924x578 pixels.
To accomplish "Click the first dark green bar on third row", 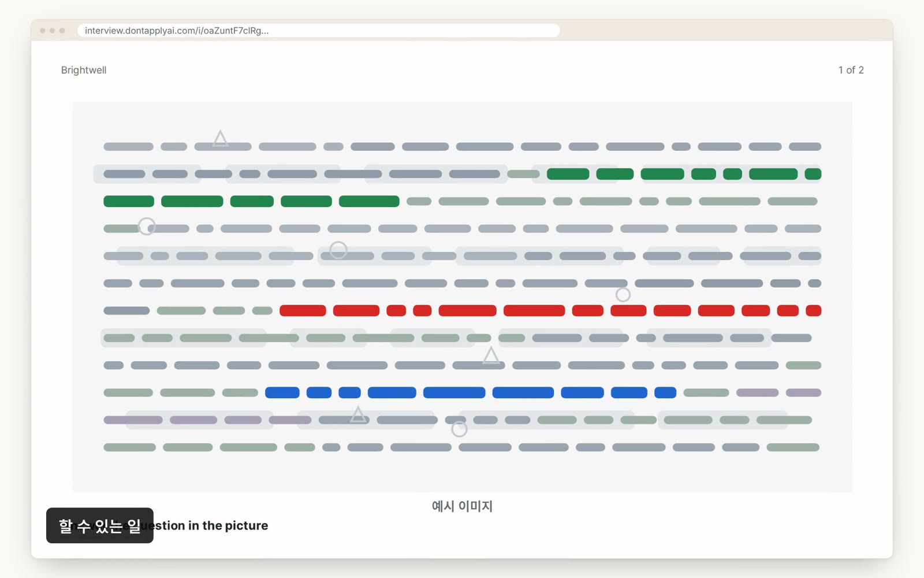I will [129, 201].
